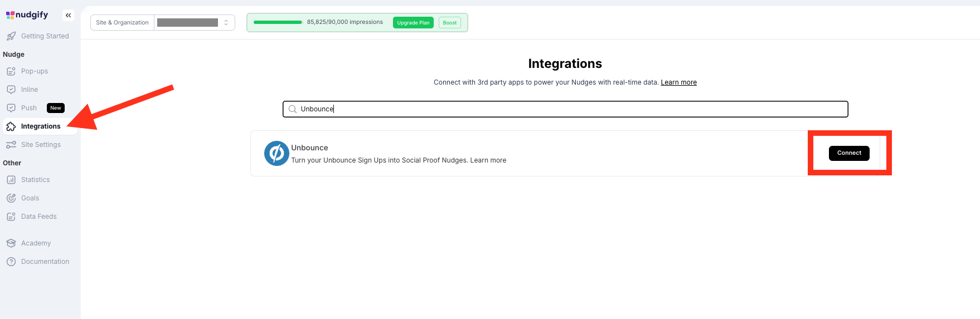Open Push section label

(x=29, y=108)
